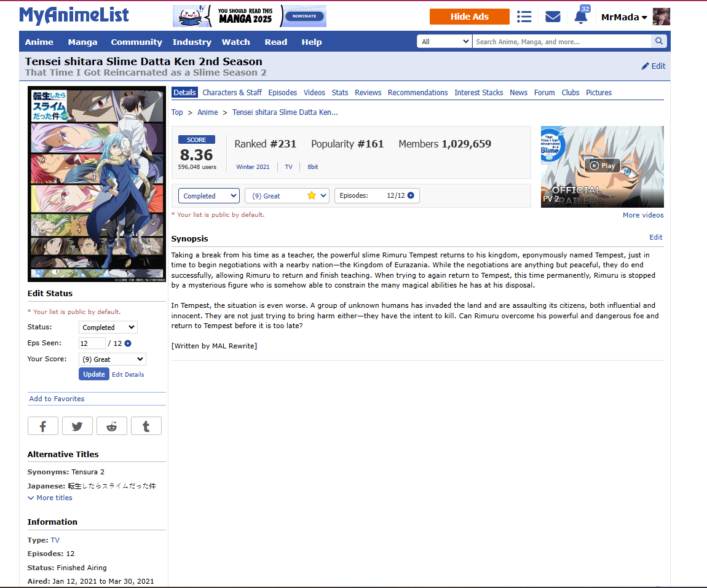Viewport: 707px width, 588px height.
Task: Click the search magnifier button
Action: tap(659, 41)
